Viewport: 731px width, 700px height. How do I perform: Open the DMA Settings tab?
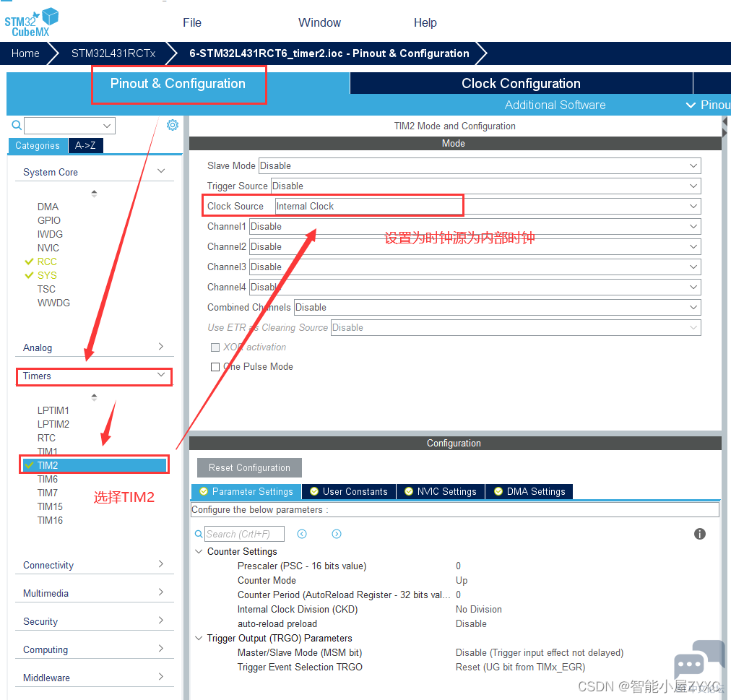529,491
